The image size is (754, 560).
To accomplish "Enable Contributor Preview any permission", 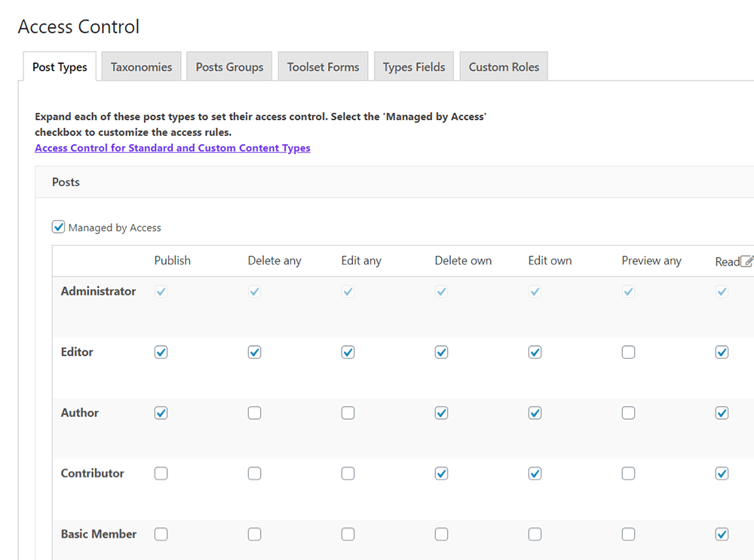I will point(629,473).
